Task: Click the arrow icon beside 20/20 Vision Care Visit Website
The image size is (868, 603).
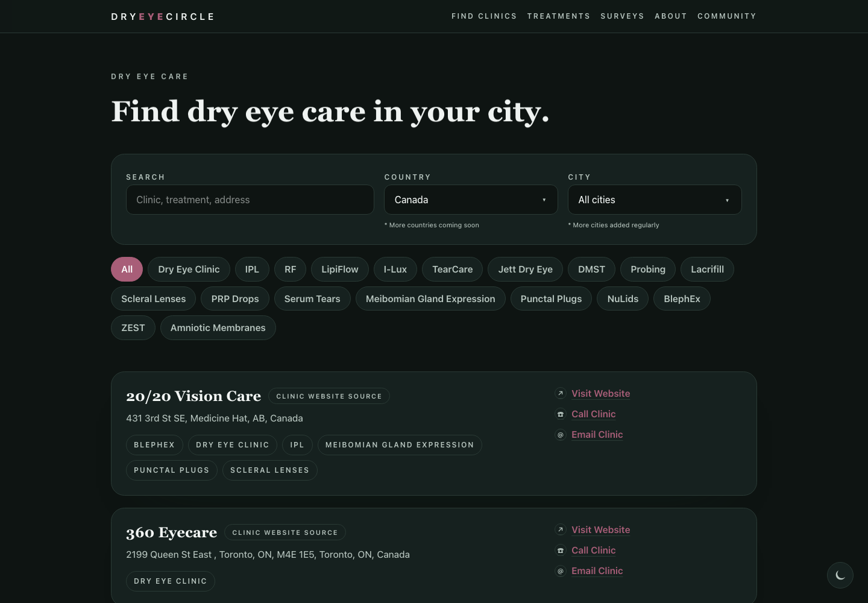Action: [x=561, y=393]
